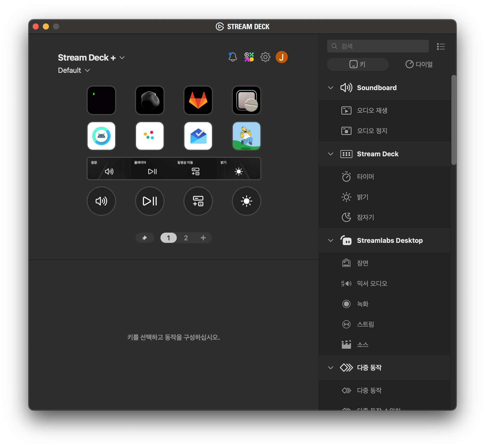Open the colorful Marketplace icon
Screen dimensions: 485x448
(x=249, y=57)
